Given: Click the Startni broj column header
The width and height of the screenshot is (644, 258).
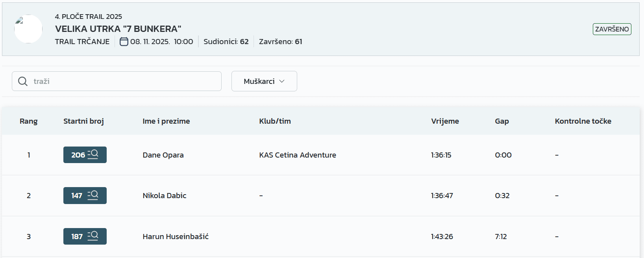Looking at the screenshot, I should (x=83, y=121).
